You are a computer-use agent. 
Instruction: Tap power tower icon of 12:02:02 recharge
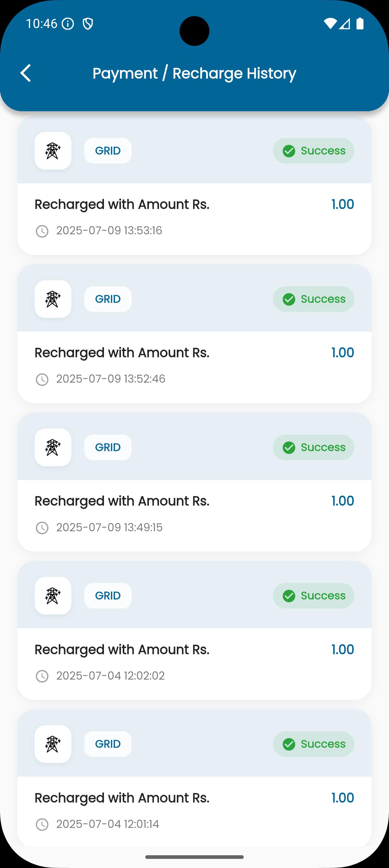click(x=53, y=595)
